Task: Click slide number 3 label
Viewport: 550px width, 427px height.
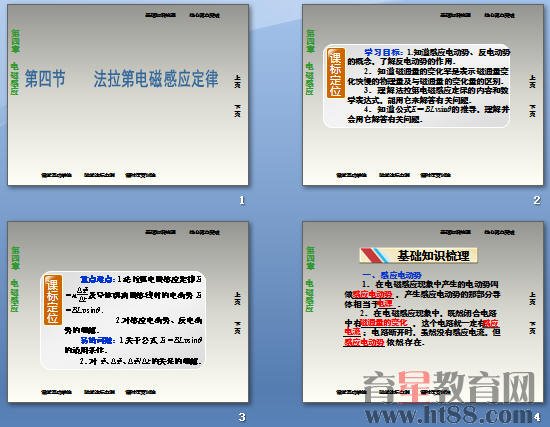Action: tap(242, 417)
